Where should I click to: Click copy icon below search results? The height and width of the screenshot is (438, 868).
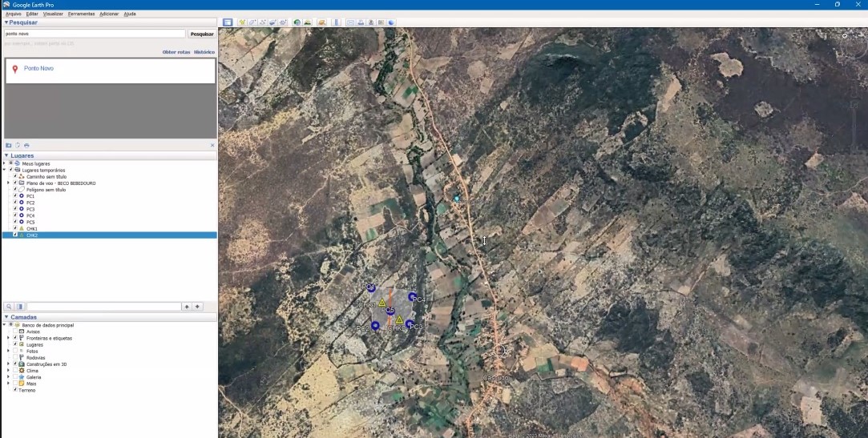pos(18,145)
